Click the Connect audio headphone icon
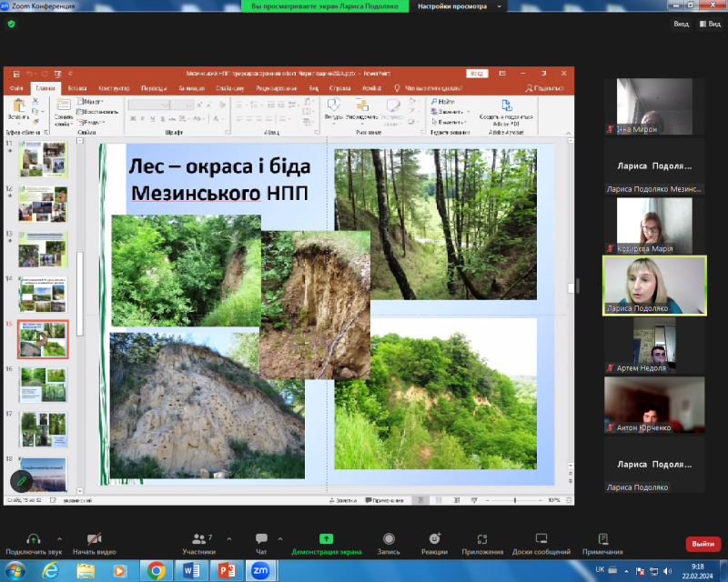Image resolution: width=728 pixels, height=582 pixels. click(x=34, y=538)
